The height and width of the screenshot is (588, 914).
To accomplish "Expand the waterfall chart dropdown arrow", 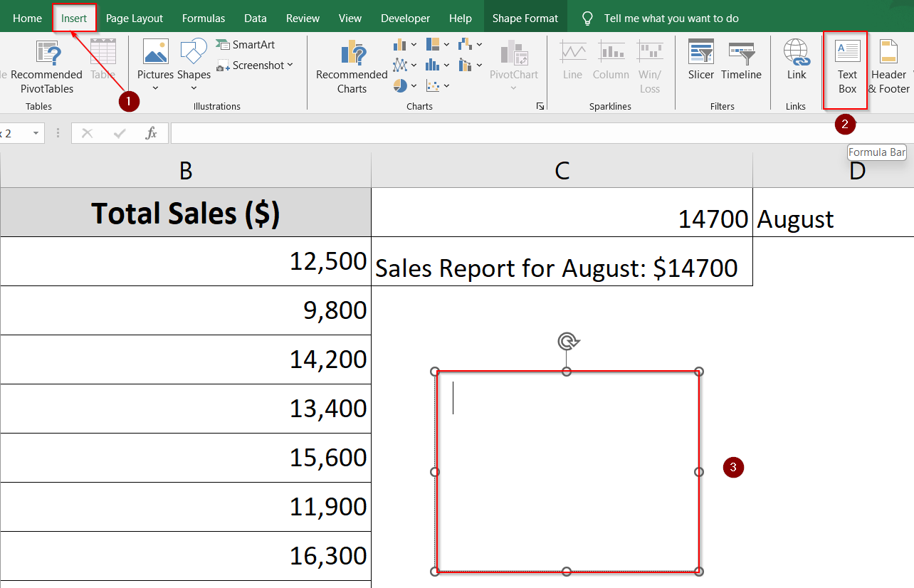I will [x=479, y=45].
